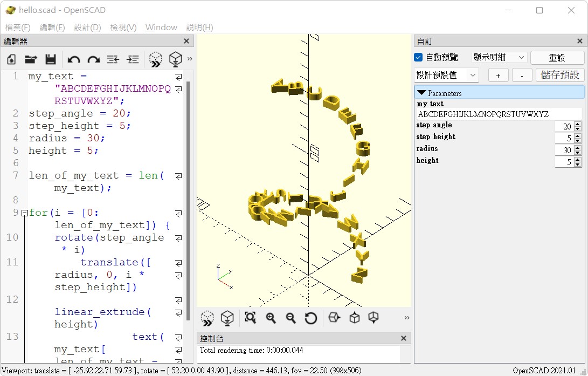Click 'Total rendering time' console text

(251, 350)
